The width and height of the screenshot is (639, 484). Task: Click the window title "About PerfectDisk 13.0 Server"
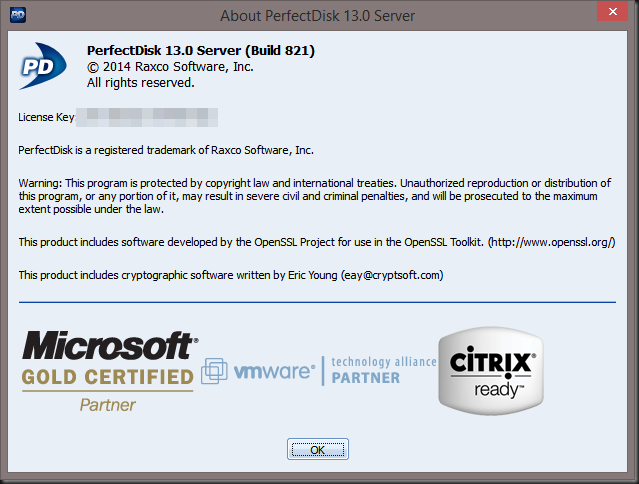point(317,16)
